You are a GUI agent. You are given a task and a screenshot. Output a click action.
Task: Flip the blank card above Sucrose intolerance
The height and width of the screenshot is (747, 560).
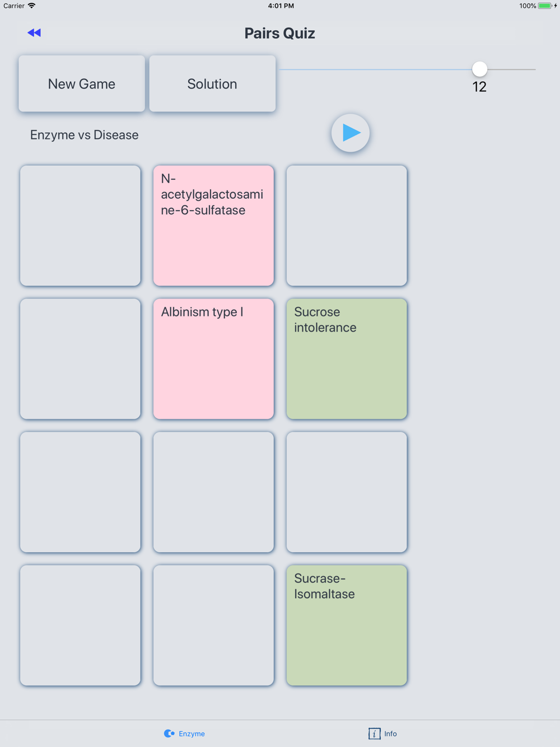(x=347, y=226)
